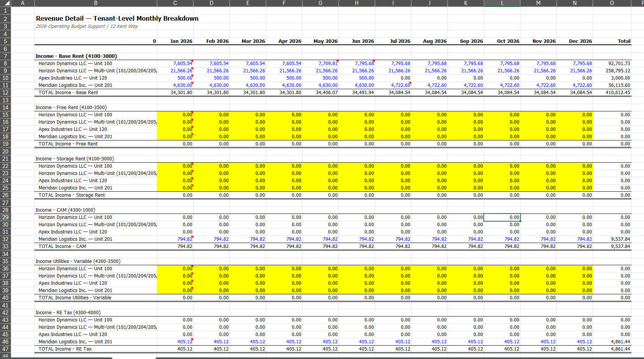Select the 9,537.84 TOTAL Income - CAM cell
This screenshot has height=359, width=644.
tap(618, 246)
